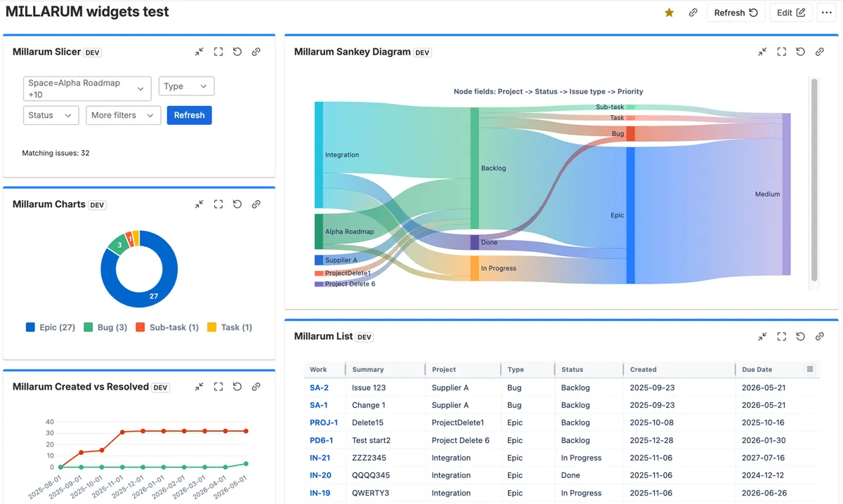Open issue SA-1 link
Screen dimensions: 843x504
(x=319, y=405)
